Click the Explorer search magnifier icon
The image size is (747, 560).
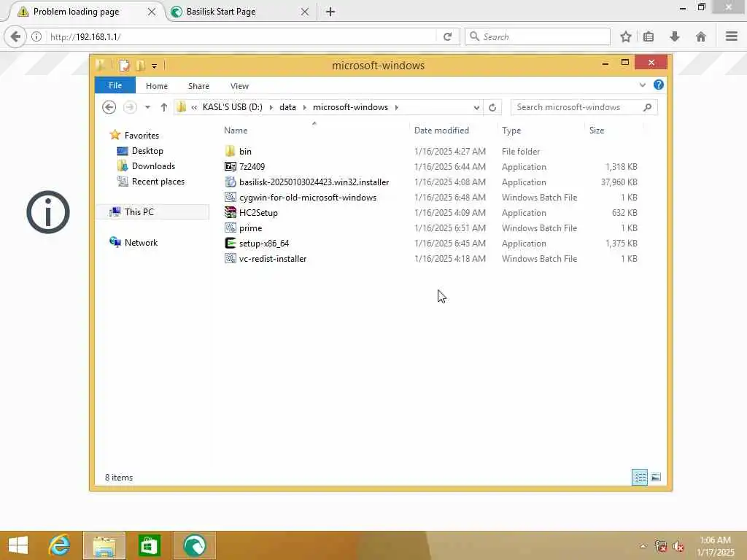tap(648, 107)
